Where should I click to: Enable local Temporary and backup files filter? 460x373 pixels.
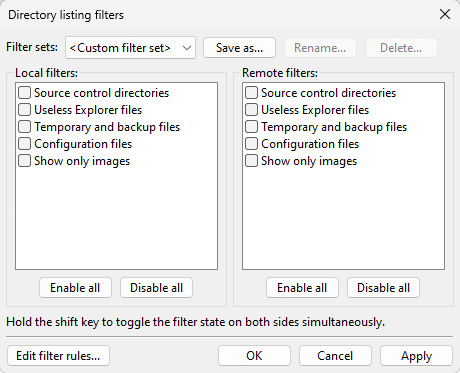[25, 127]
